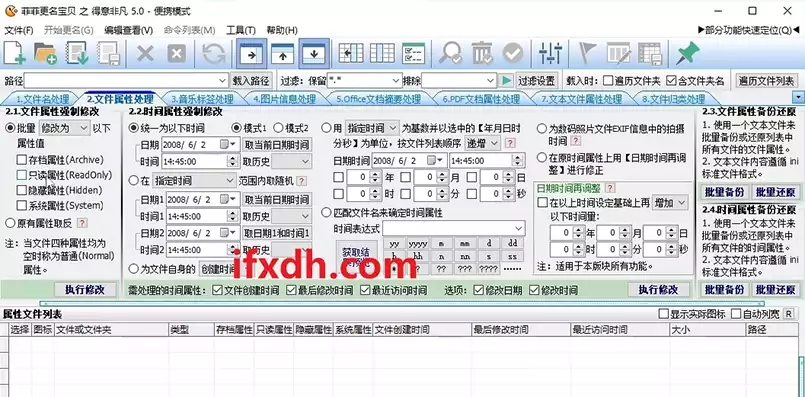Click the boxed X clear all icon
The height and width of the screenshot is (397, 805).
(x=176, y=53)
